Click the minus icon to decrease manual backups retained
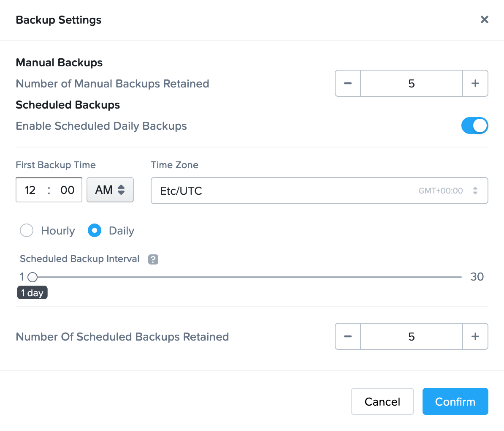504x431 pixels. click(x=347, y=83)
